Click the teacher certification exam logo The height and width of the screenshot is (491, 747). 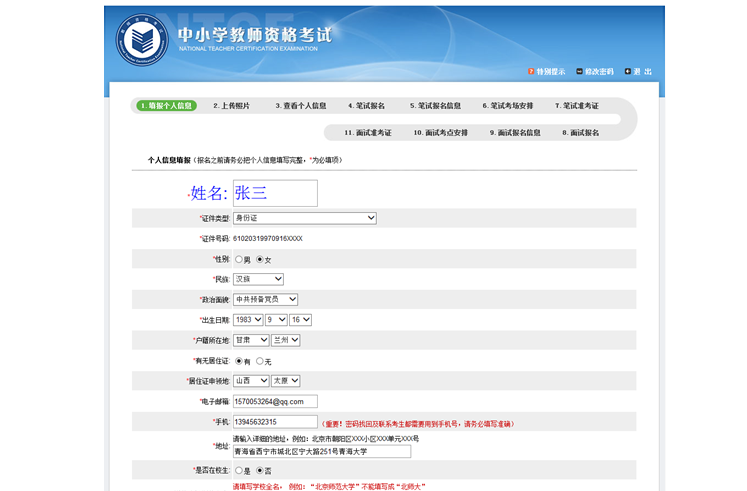141,42
